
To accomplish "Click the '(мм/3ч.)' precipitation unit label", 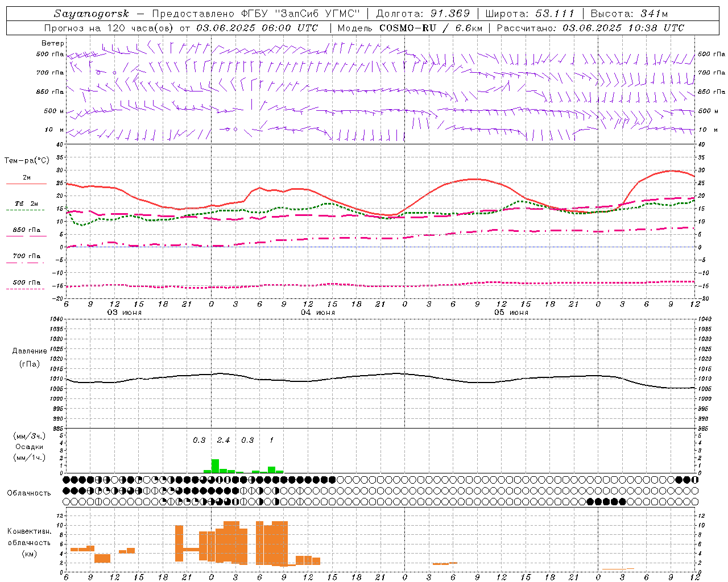I will tap(29, 436).
